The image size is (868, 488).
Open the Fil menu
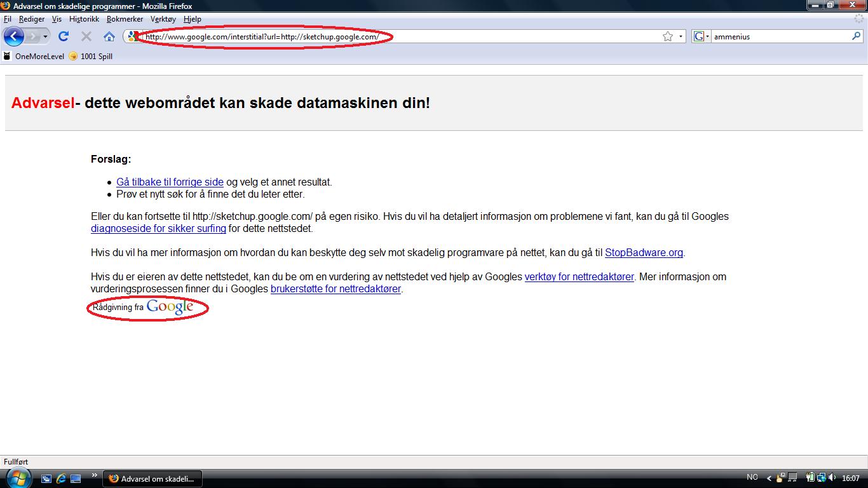point(8,19)
